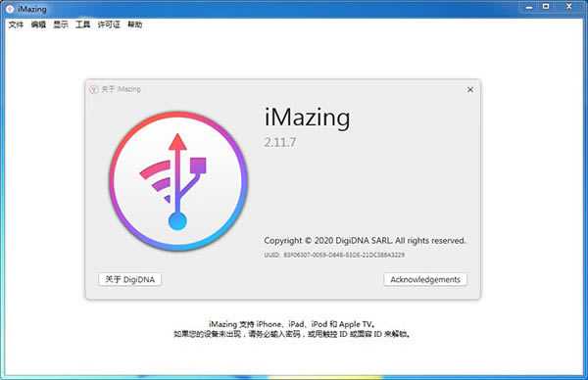Click the 如果您的设备未出现 instruction line
Image resolution: width=588 pixels, height=380 pixels.
[292, 334]
